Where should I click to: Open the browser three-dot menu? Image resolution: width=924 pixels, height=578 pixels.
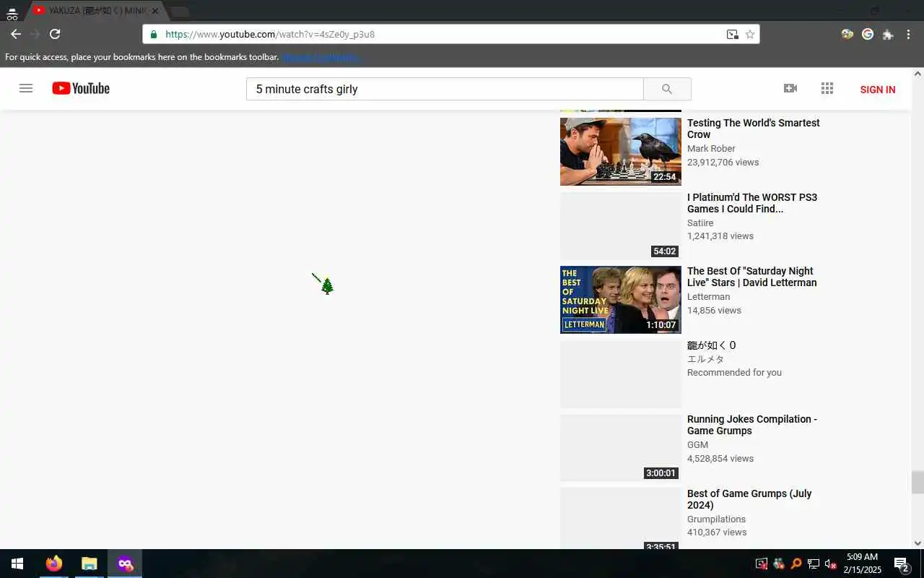[908, 34]
